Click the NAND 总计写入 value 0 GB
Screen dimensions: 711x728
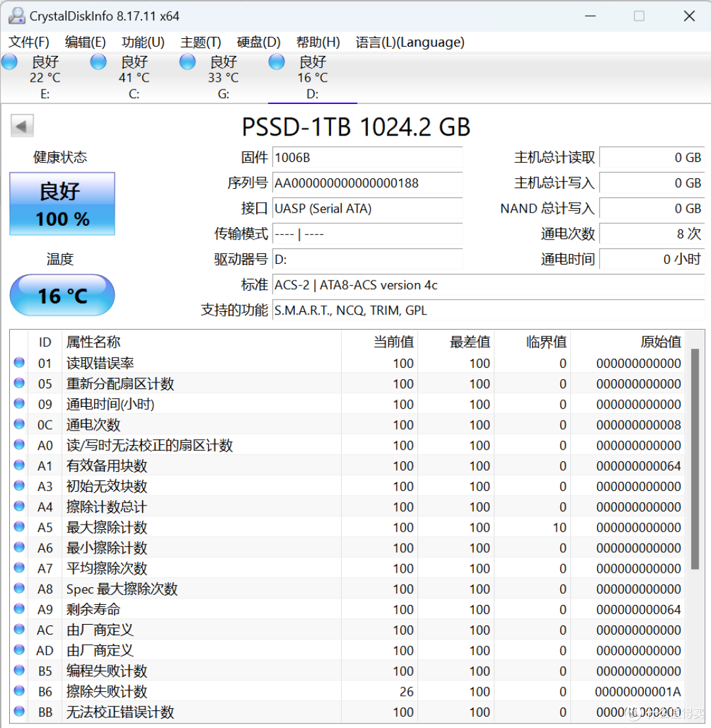tap(652, 209)
